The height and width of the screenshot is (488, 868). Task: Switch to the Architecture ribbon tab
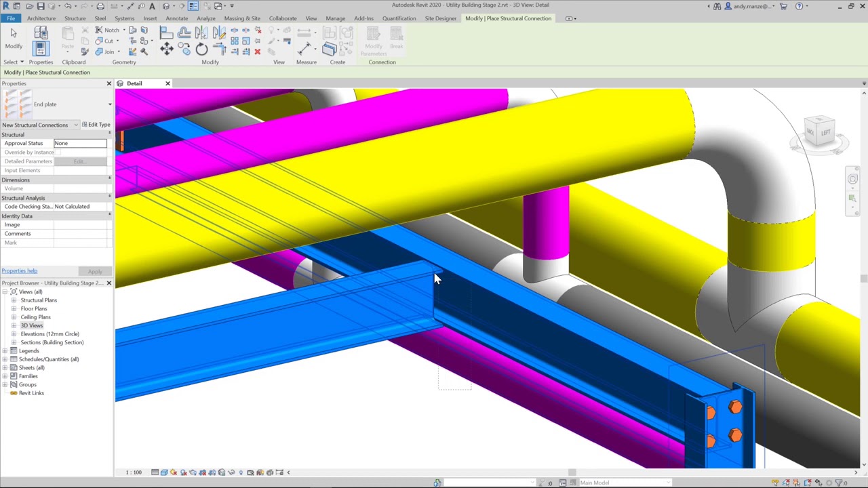coord(41,18)
